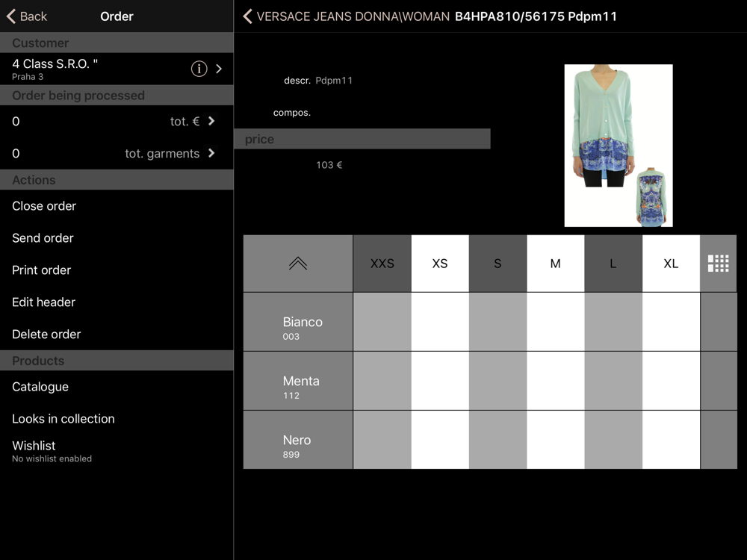Click the 103 € price value

[x=329, y=165]
